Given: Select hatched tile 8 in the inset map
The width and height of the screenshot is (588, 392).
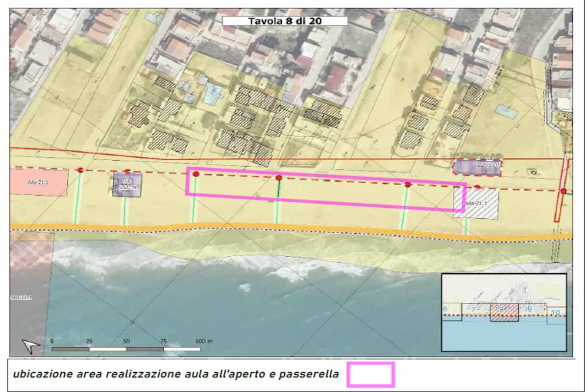Looking at the screenshot, I should tap(504, 313).
